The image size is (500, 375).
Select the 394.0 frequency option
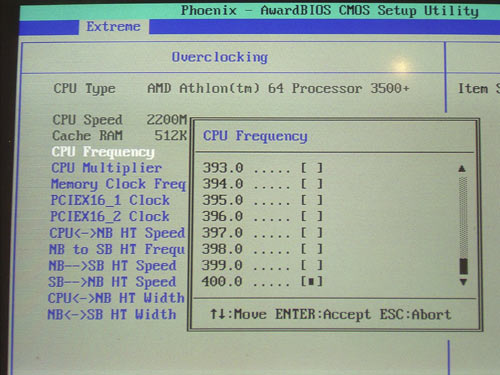pyautogui.click(x=262, y=184)
